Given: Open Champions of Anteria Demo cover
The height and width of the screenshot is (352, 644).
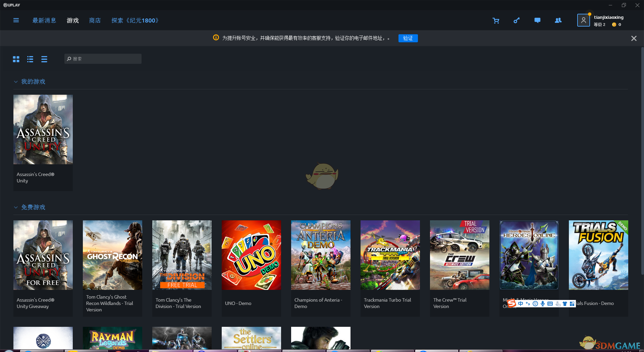Looking at the screenshot, I should click(321, 255).
